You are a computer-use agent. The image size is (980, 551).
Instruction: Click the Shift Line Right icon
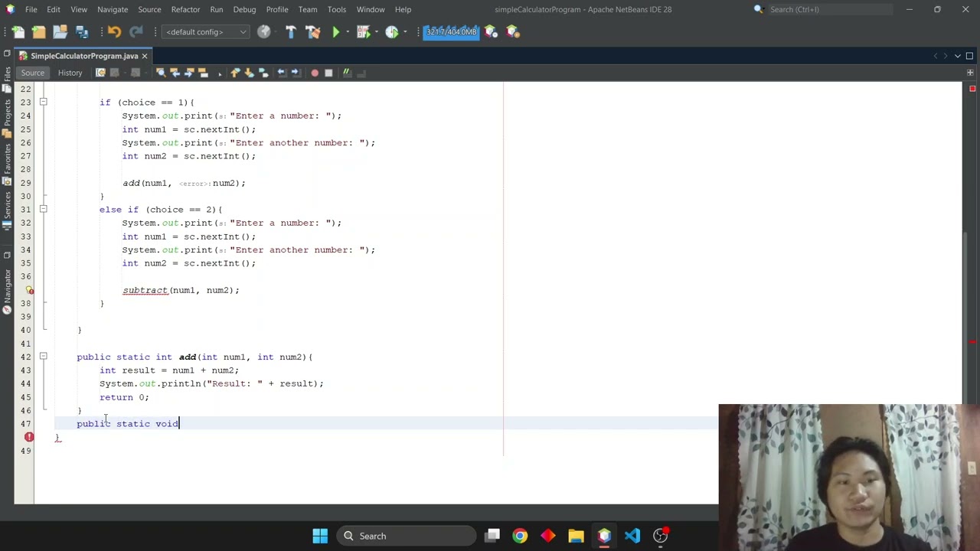[295, 73]
